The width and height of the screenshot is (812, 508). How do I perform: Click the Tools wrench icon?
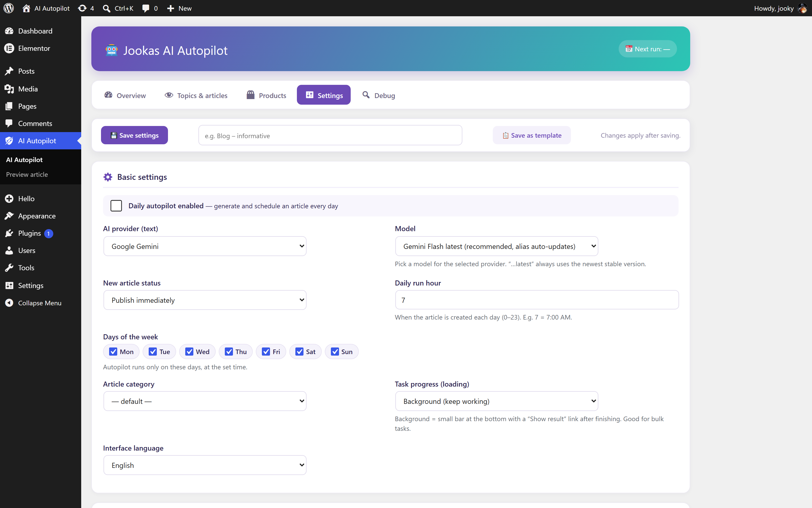click(9, 268)
